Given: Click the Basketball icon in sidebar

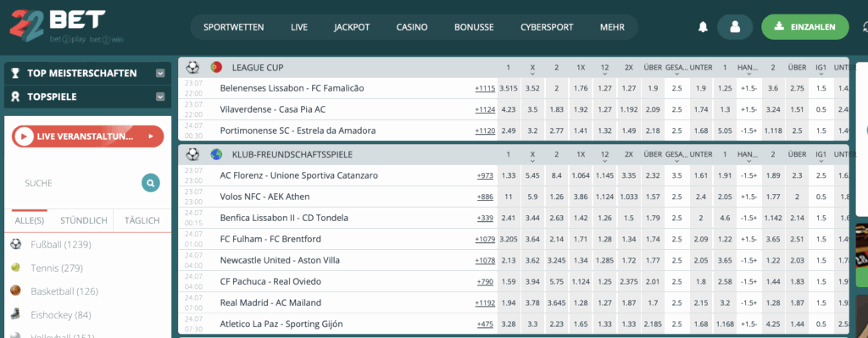Looking at the screenshot, I should pyautogui.click(x=15, y=291).
